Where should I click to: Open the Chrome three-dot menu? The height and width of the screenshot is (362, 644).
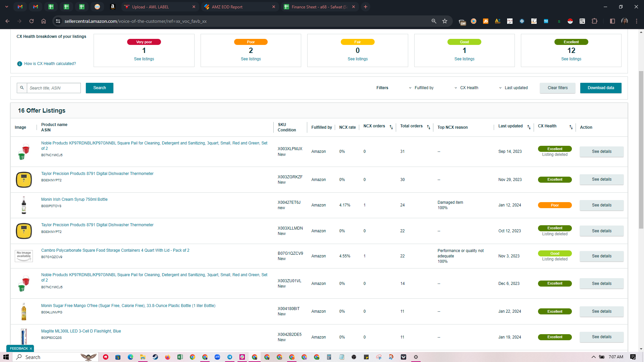point(637,21)
